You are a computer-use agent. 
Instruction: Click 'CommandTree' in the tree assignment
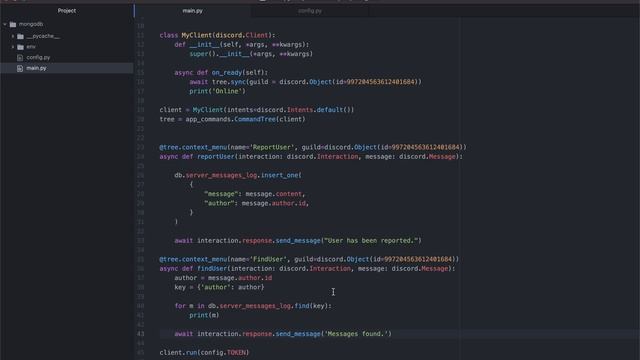(255, 119)
